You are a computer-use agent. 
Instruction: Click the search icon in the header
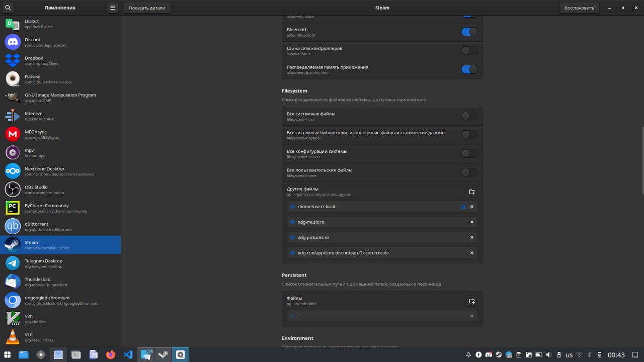pyautogui.click(x=8, y=8)
